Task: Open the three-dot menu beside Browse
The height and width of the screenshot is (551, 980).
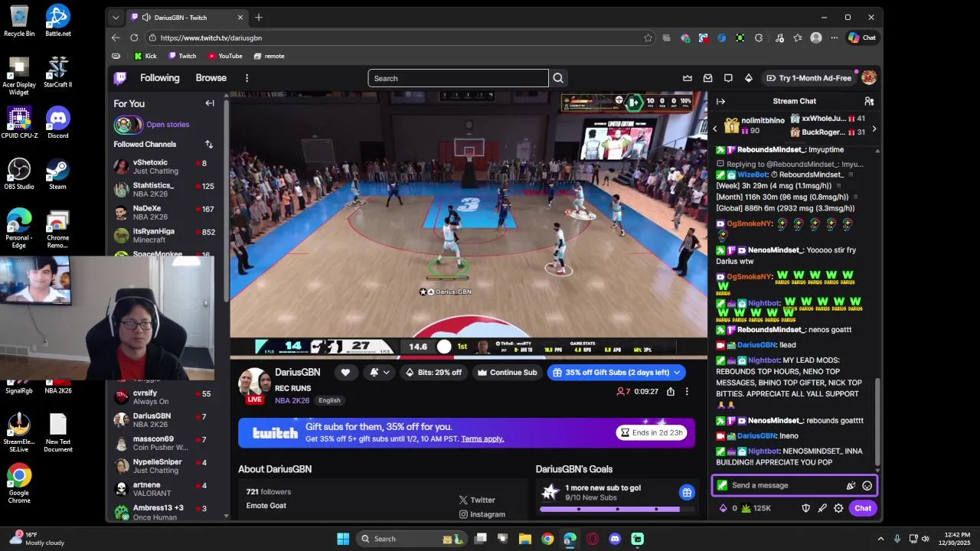Action: (x=247, y=78)
